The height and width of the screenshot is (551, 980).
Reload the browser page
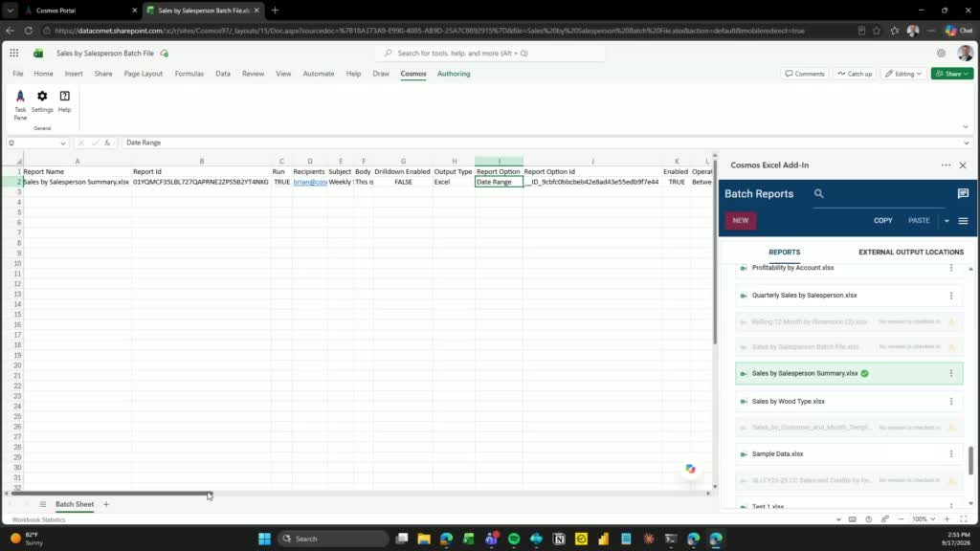click(29, 31)
